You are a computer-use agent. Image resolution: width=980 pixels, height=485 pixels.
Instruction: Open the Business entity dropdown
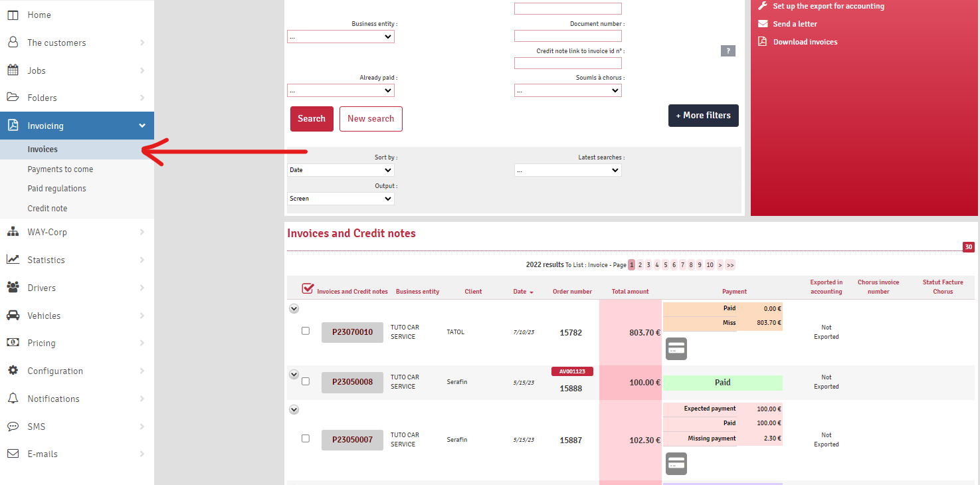(340, 37)
